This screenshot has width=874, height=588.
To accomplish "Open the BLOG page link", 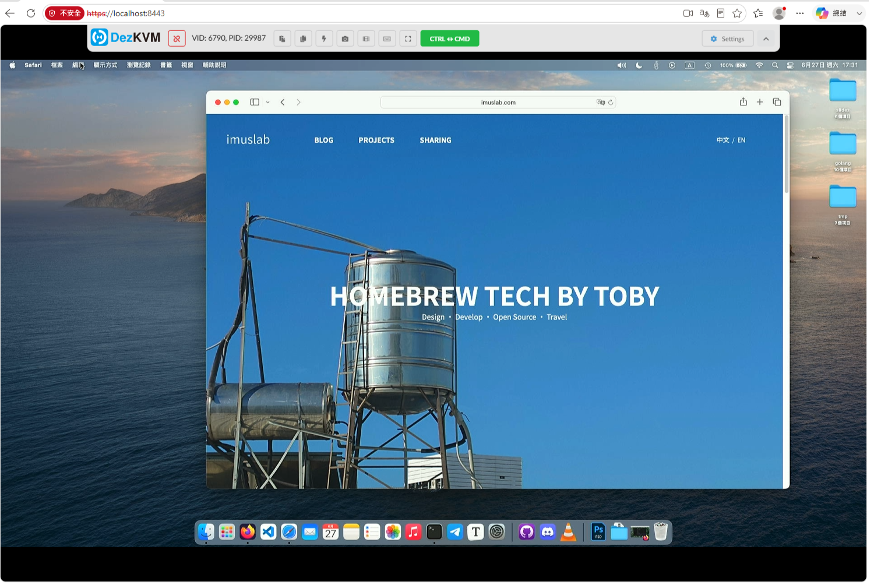I will 324,140.
